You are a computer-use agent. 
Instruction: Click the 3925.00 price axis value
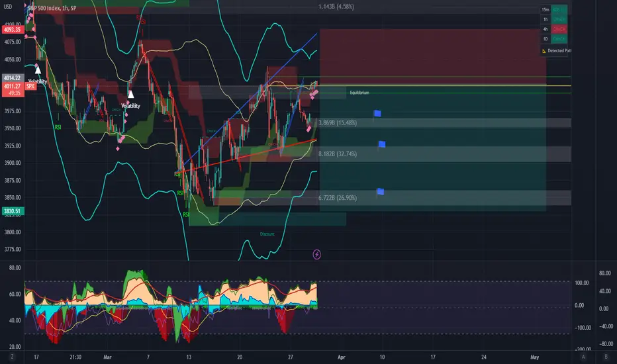point(13,146)
